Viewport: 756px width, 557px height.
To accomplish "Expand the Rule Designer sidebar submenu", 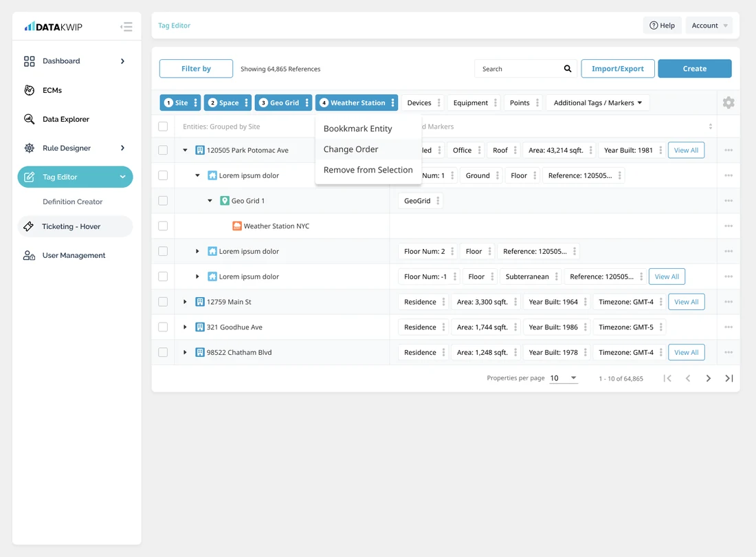I will pos(122,148).
